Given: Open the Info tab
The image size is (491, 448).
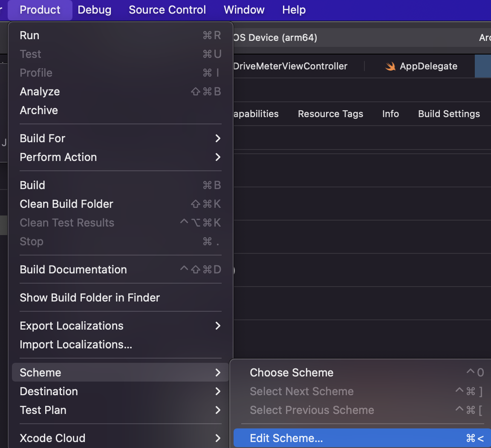Looking at the screenshot, I should coord(390,114).
